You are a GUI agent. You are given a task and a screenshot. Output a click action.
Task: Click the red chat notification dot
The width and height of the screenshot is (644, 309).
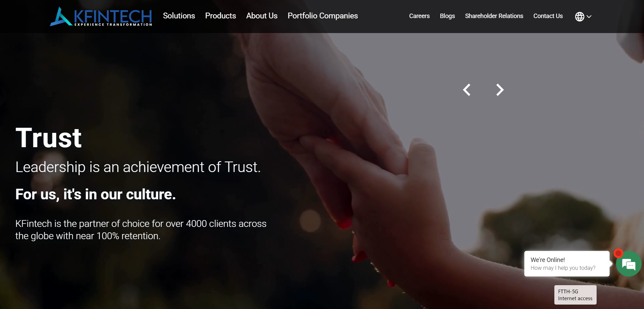click(618, 253)
